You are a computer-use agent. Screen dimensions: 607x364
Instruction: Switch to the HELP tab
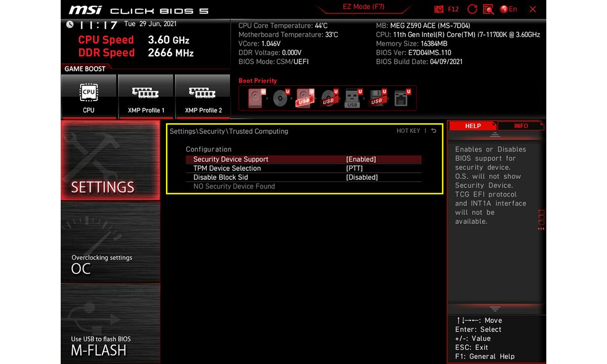[472, 126]
